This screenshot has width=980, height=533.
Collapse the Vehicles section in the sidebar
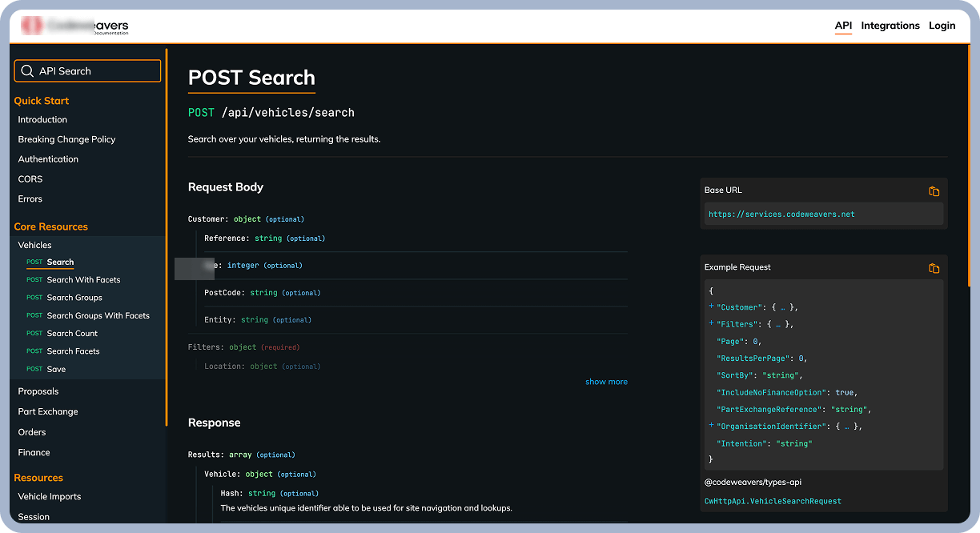click(34, 245)
